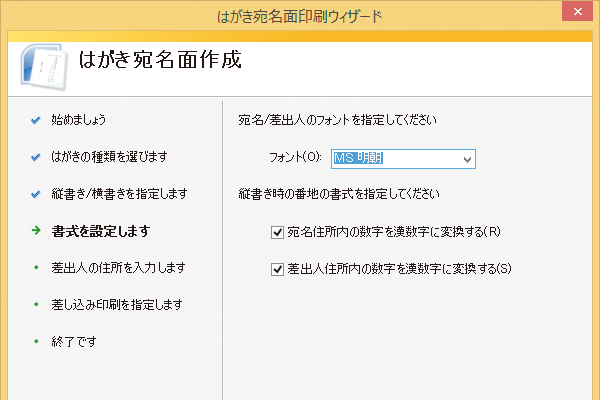Click the はがき宛名面作成 heading
The image size is (600, 400).
point(160,60)
